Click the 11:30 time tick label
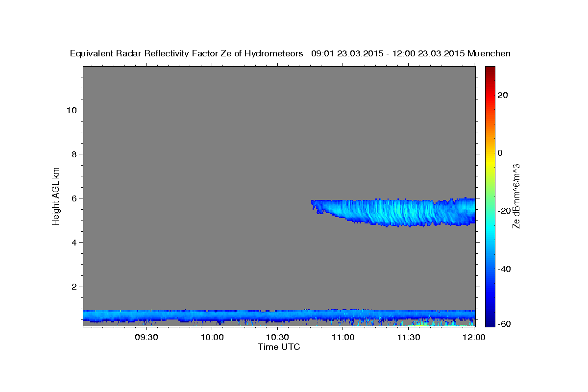588x392 pixels. pyautogui.click(x=408, y=338)
